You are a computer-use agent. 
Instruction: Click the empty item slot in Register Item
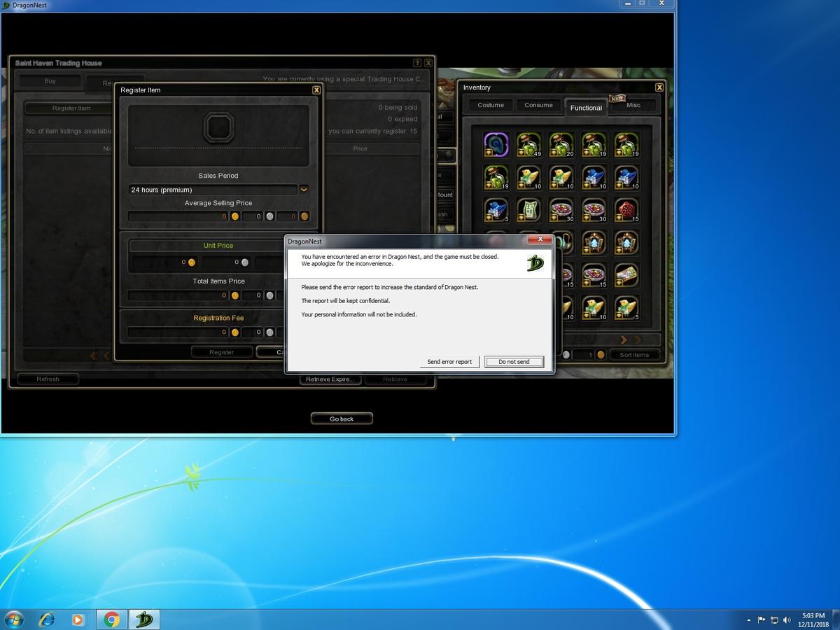[x=218, y=128]
